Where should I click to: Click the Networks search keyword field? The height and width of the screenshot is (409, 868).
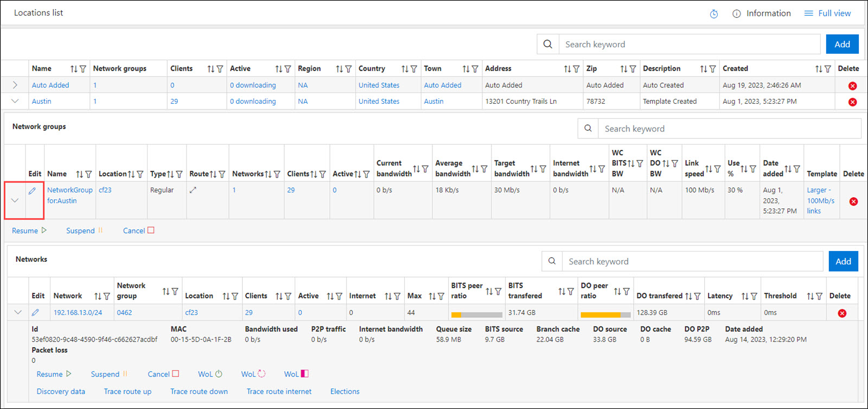(x=692, y=261)
